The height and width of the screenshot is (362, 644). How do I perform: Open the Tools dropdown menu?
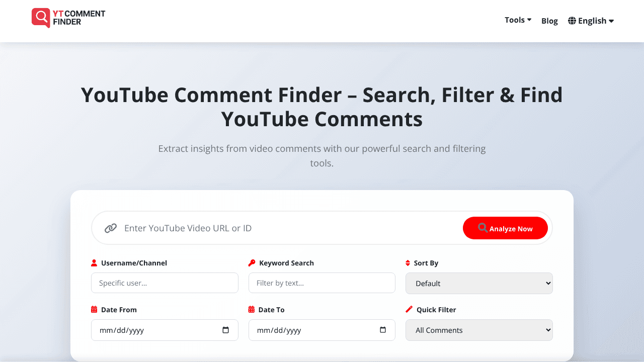click(518, 20)
